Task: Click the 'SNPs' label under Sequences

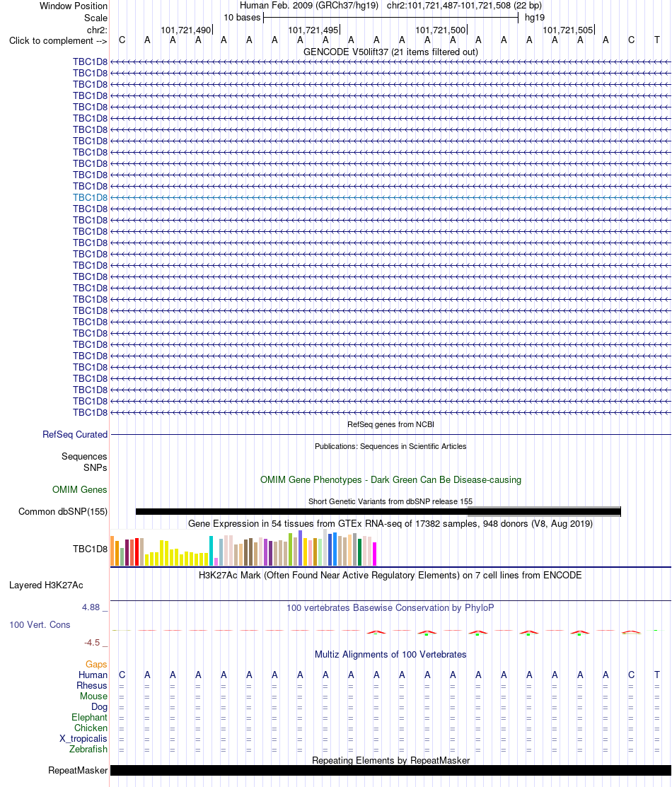Action: pyautogui.click(x=95, y=468)
